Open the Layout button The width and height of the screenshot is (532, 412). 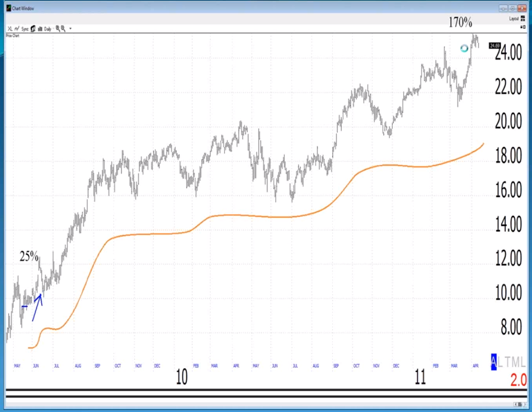514,18
